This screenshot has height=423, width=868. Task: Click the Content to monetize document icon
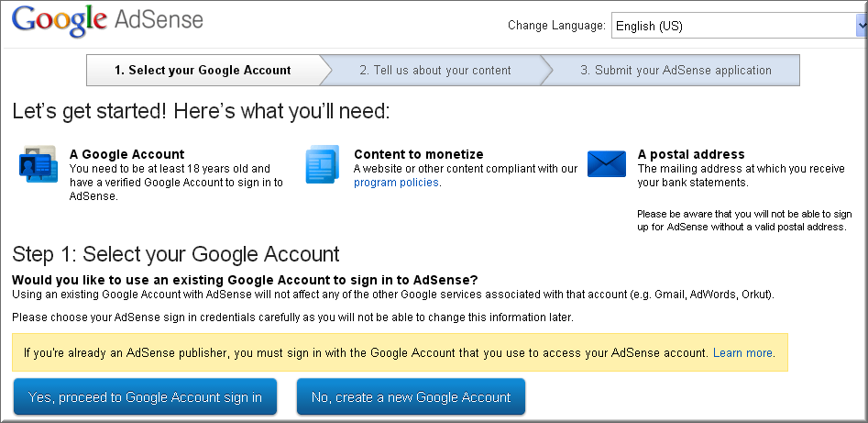pyautogui.click(x=323, y=164)
